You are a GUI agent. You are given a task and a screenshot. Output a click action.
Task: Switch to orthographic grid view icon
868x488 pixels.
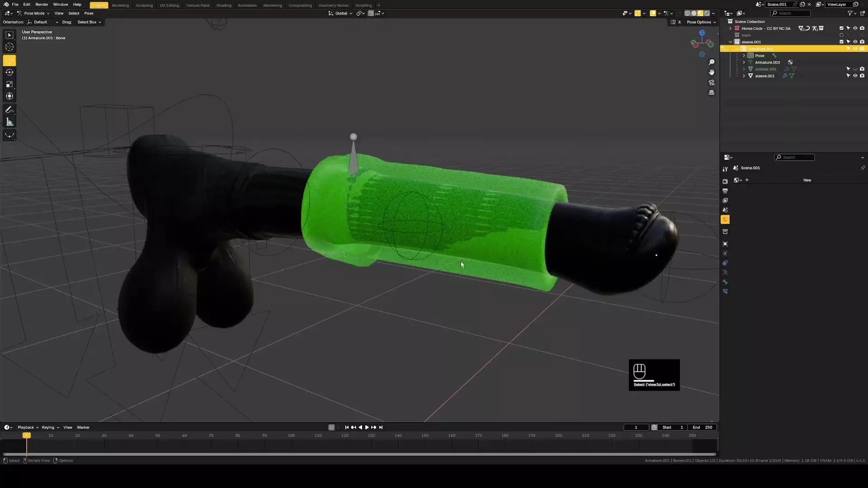pos(712,93)
